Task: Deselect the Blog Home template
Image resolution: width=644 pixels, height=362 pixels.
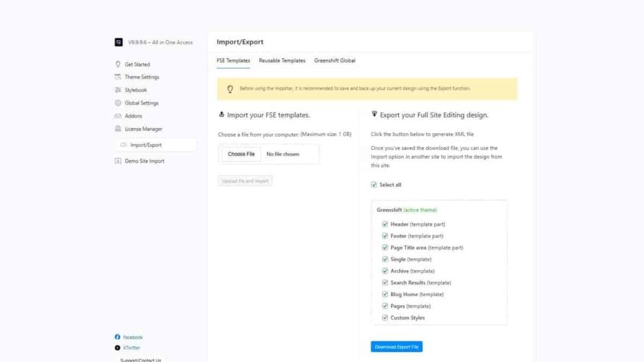Action: click(x=386, y=294)
